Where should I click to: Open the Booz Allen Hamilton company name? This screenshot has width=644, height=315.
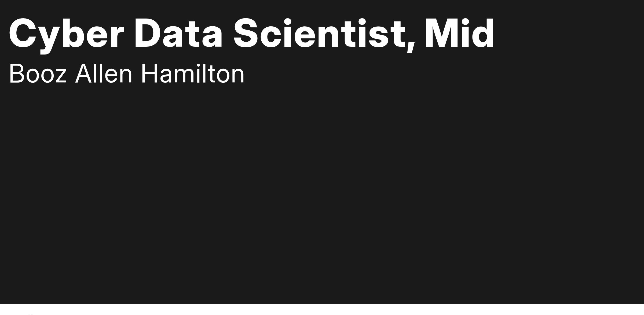pos(127,74)
